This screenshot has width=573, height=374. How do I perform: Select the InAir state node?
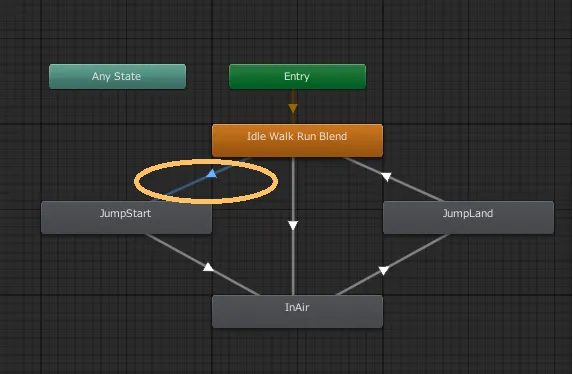click(297, 311)
